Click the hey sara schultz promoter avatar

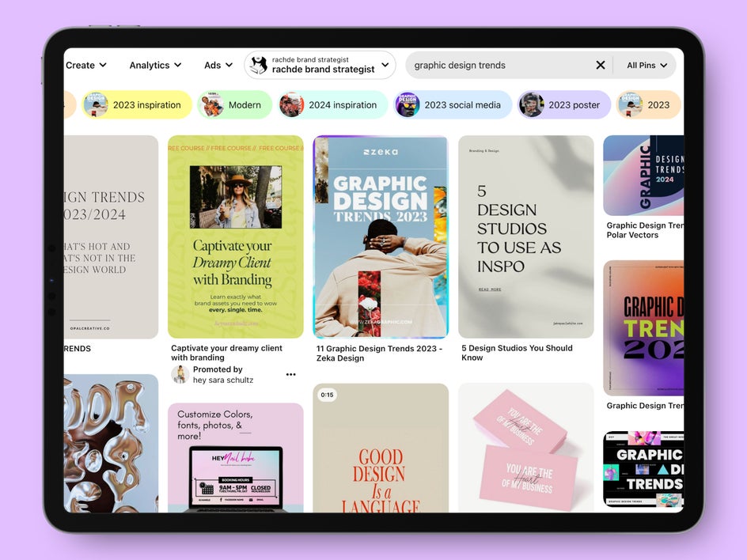click(x=180, y=375)
